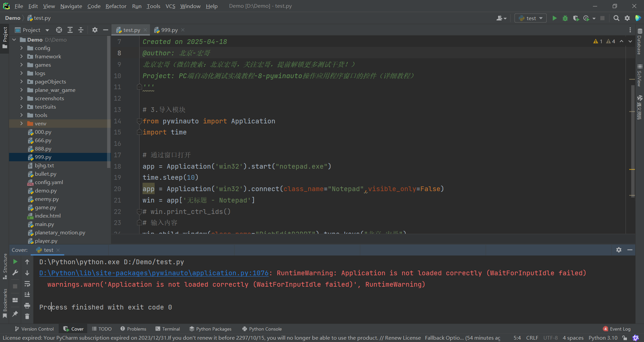Pin the Cover tab with pin icon
The height and width of the screenshot is (342, 644).
coord(15,314)
